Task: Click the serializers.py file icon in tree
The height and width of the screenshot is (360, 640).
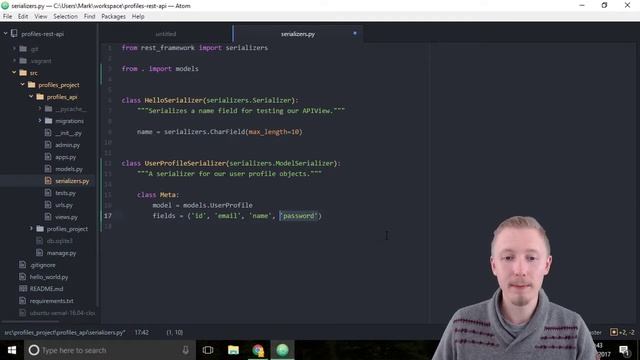Action: [x=48, y=180]
